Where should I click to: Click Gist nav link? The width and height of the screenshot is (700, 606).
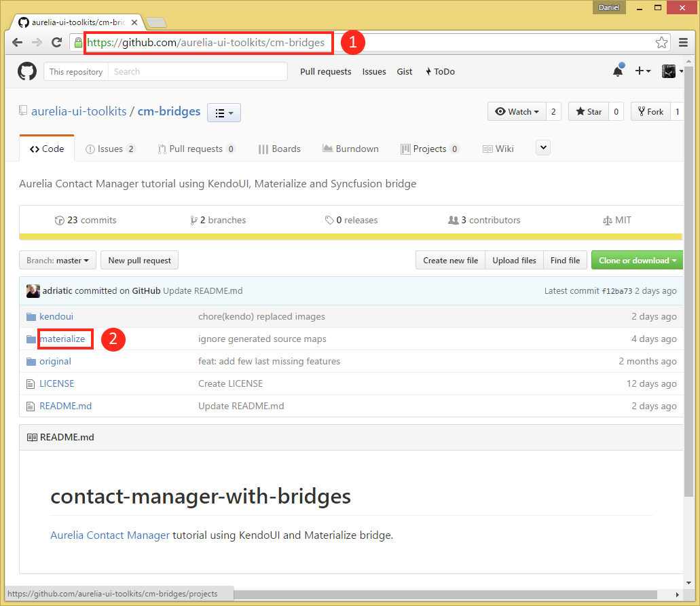(405, 71)
